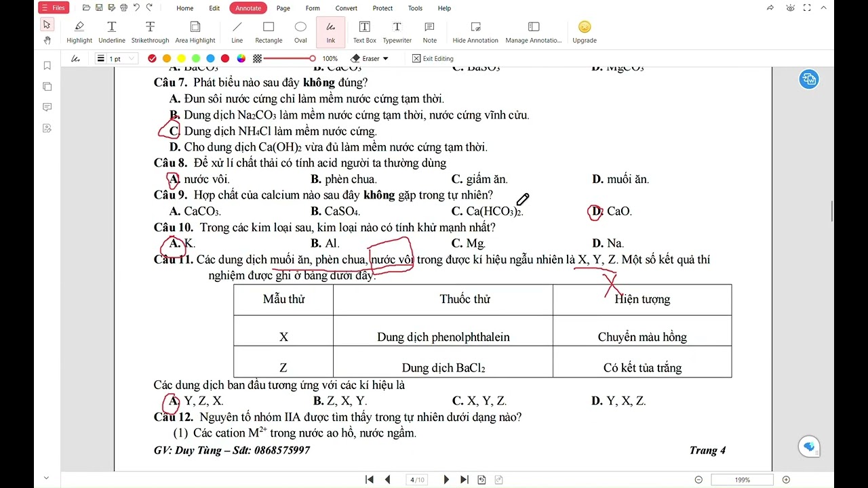This screenshot has height=488, width=868.
Task: Toggle the Ink pen tool
Action: [x=331, y=32]
